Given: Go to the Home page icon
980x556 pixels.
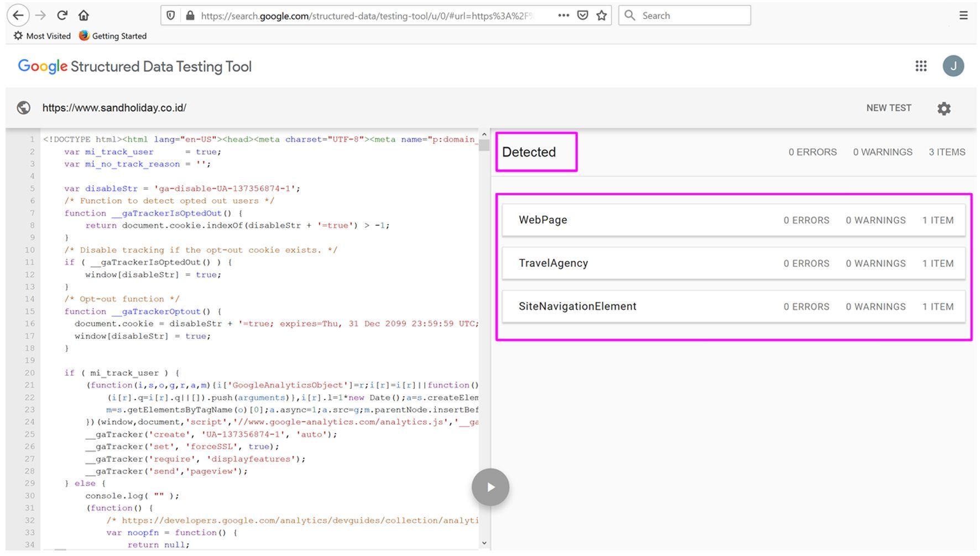Looking at the screenshot, I should [84, 15].
